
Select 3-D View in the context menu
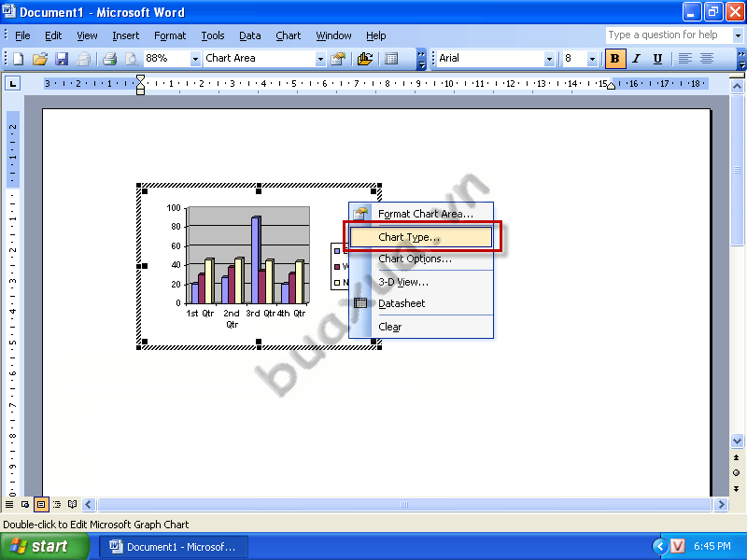[421, 282]
